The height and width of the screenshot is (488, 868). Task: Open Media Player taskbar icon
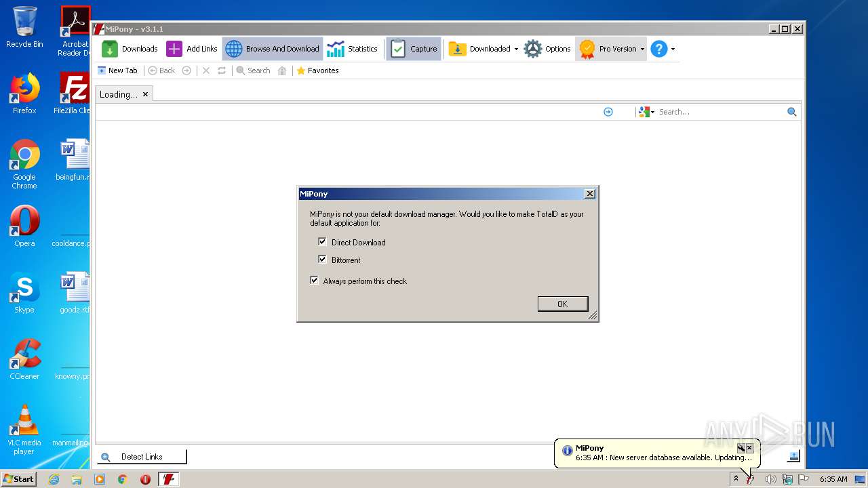pos(100,479)
